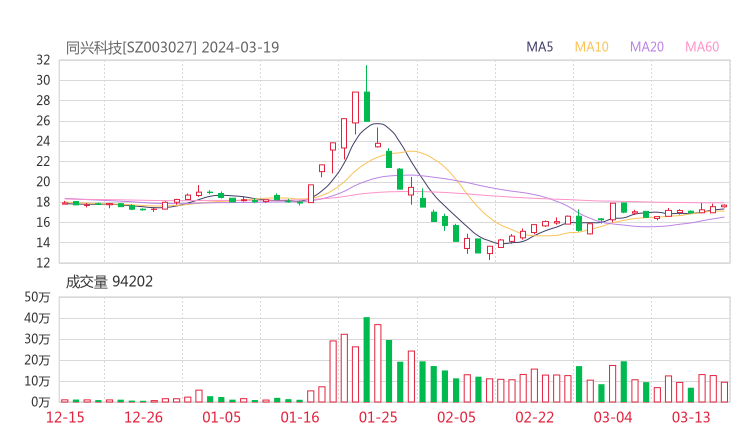Click the 01-25 date axis label

[378, 417]
